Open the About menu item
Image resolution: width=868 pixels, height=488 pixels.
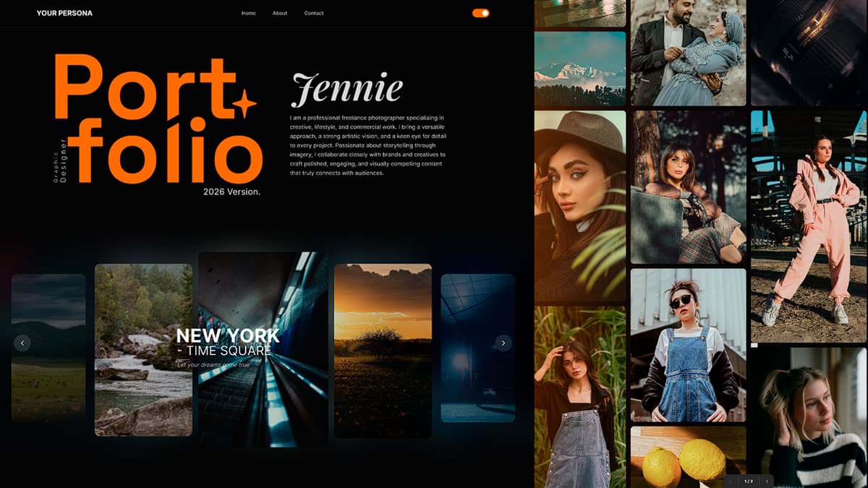[279, 13]
